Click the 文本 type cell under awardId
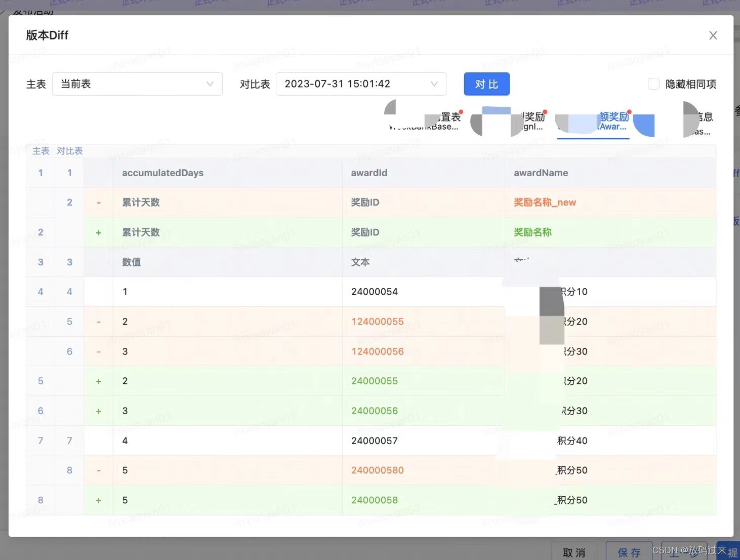740x560 pixels. (x=360, y=262)
